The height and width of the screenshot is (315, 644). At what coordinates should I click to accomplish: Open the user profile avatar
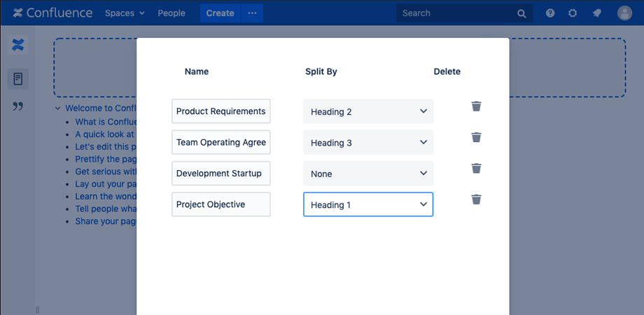[624, 13]
